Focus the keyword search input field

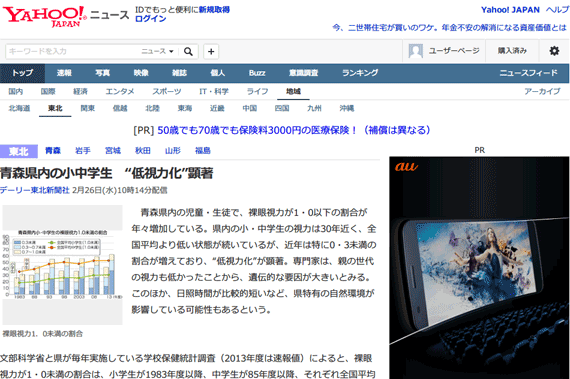(x=73, y=51)
